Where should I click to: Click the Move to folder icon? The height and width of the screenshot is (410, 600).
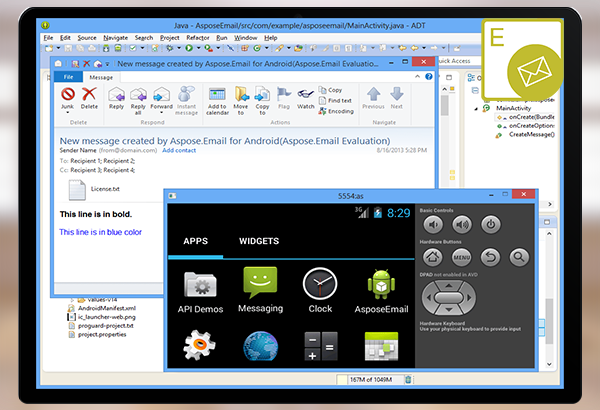pos(241,94)
